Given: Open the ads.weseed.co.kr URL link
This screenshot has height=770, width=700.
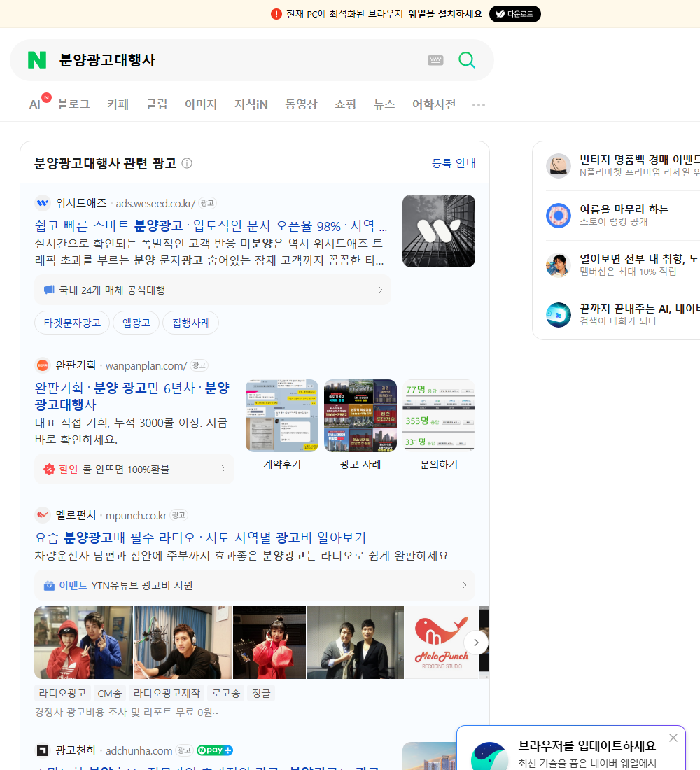Looking at the screenshot, I should point(155,203).
